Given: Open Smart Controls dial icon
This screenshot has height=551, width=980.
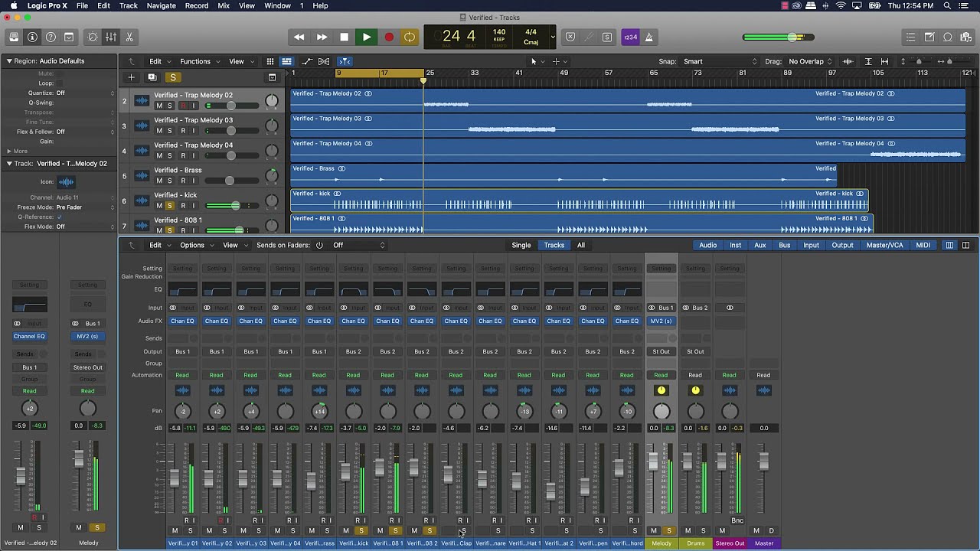Looking at the screenshot, I should pyautogui.click(x=93, y=37).
